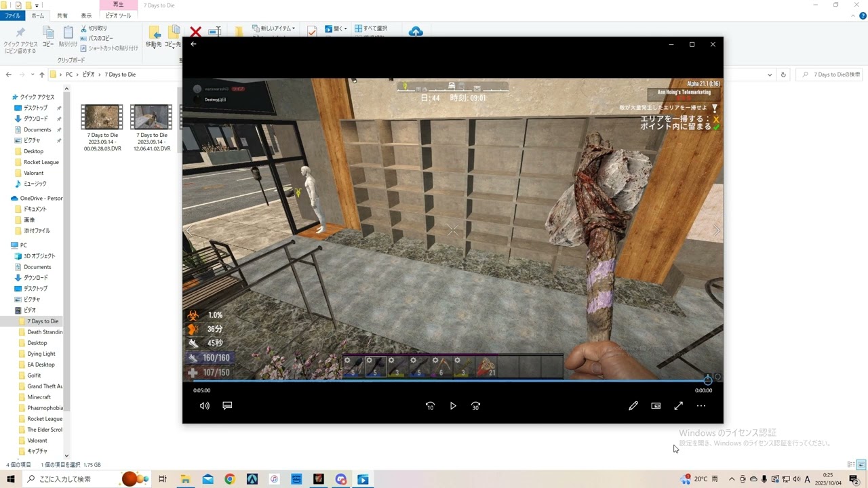
Task: Skip forward 30 seconds in video
Action: [475, 406]
